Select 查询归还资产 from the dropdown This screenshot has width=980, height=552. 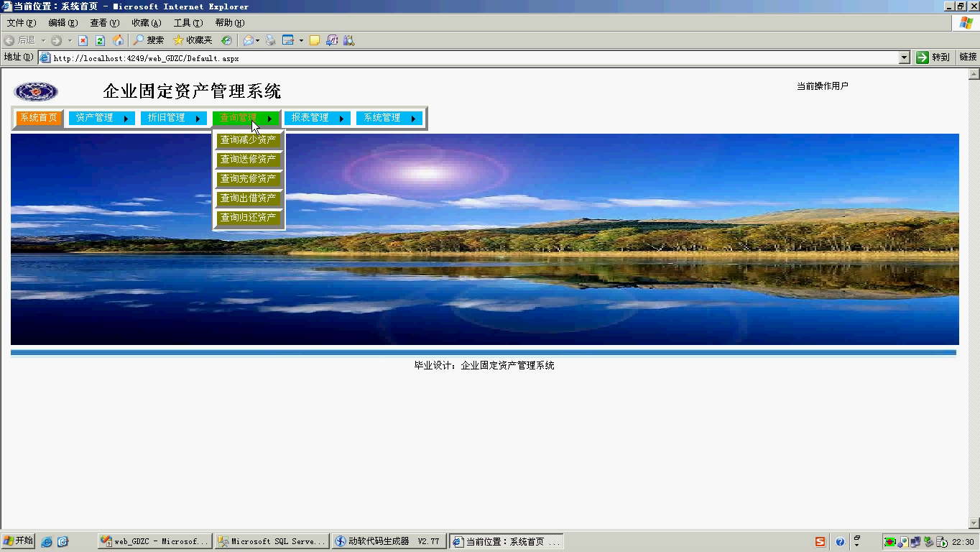[x=249, y=217]
